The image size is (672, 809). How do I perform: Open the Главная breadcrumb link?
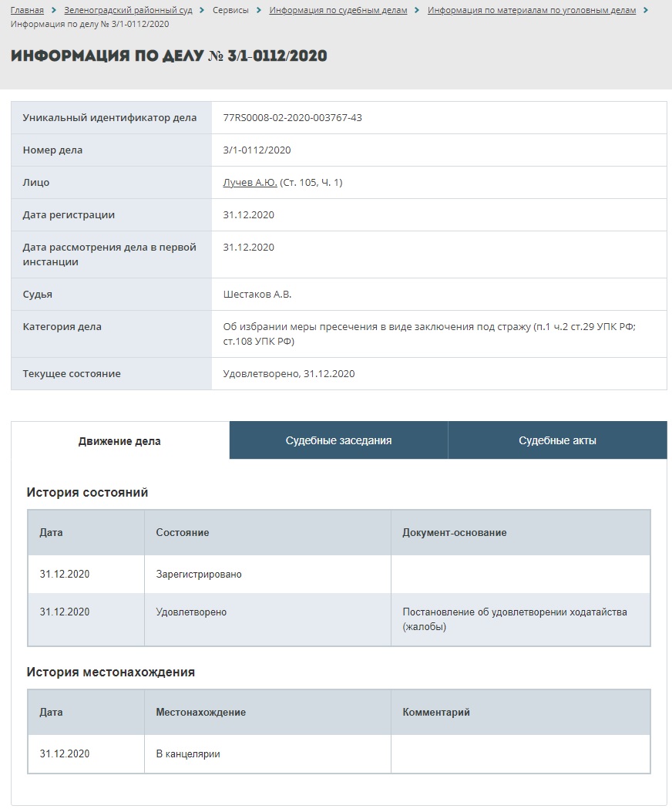coord(27,10)
